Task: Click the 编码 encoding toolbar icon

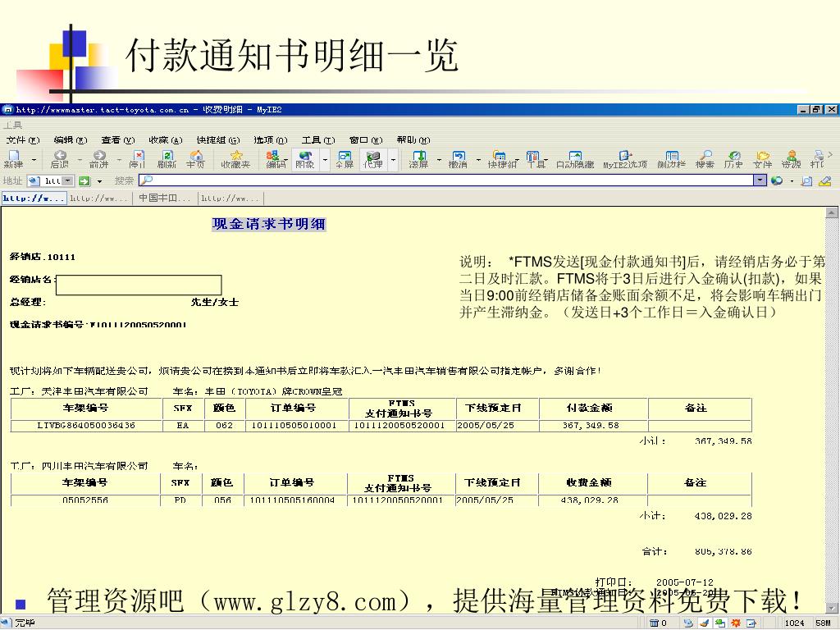Action: 276,159
